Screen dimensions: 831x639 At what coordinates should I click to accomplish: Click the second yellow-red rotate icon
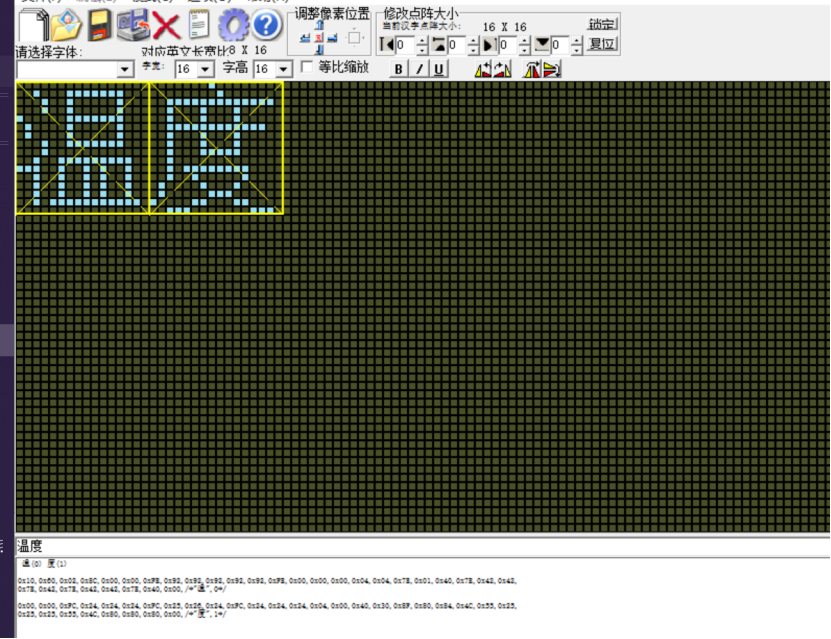pos(502,69)
